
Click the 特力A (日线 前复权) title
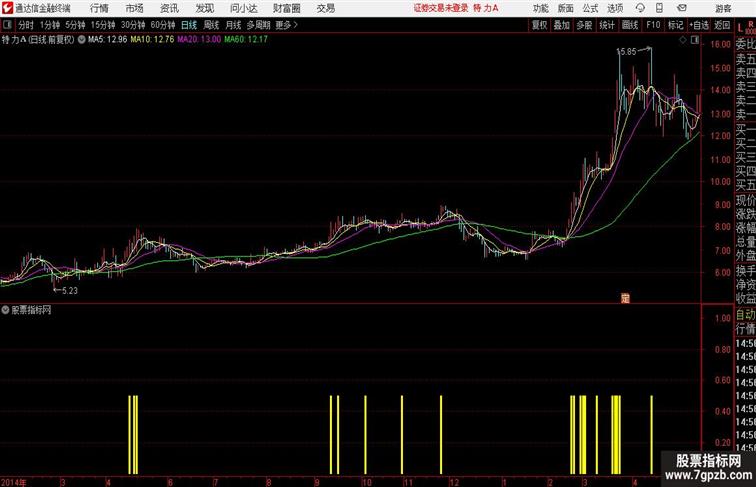(x=38, y=40)
